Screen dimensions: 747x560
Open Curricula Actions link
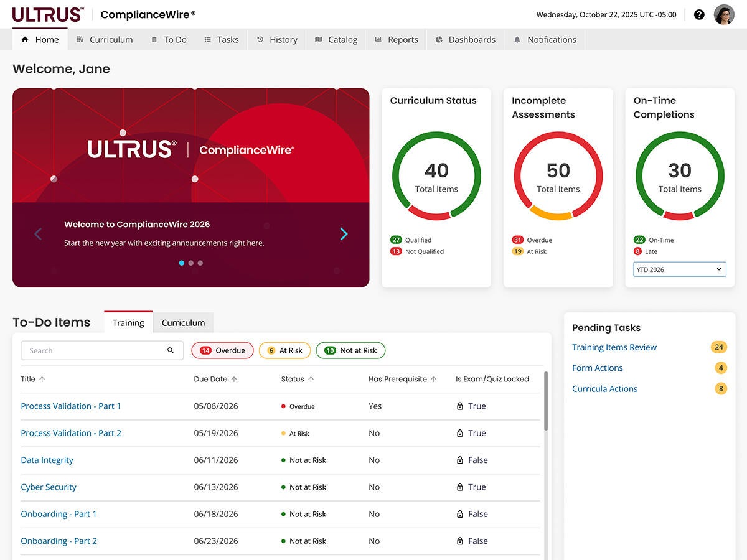[605, 389]
